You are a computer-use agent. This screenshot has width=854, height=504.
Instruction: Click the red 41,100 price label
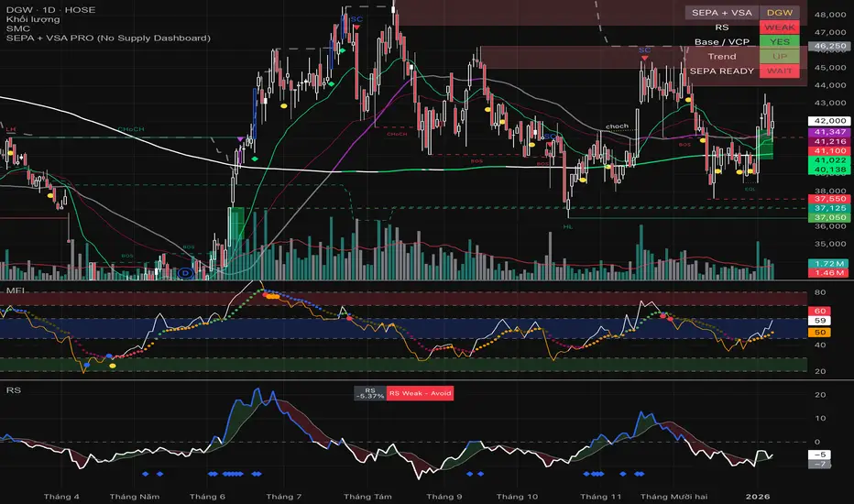tap(830, 151)
